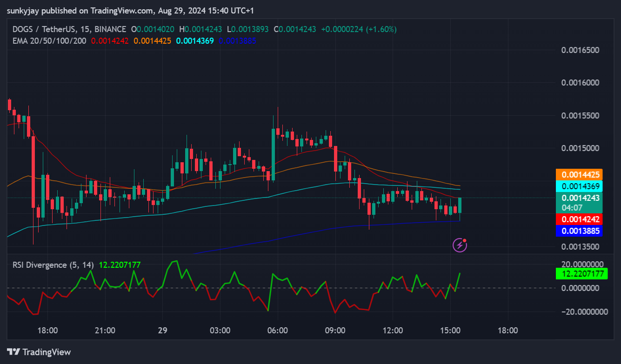
Task: Select the DOGS / TetherUS symbol title
Action: [69, 29]
